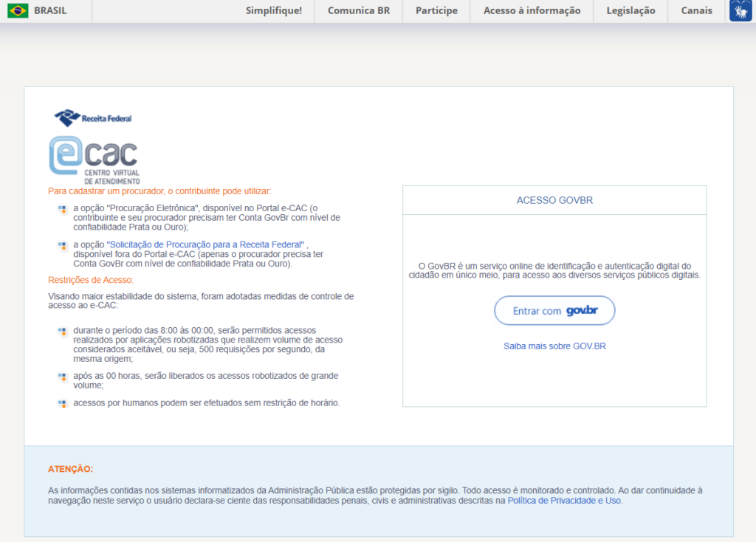Screen dimensions: 756x542
Task: Open the Participe menu item
Action: point(437,10)
